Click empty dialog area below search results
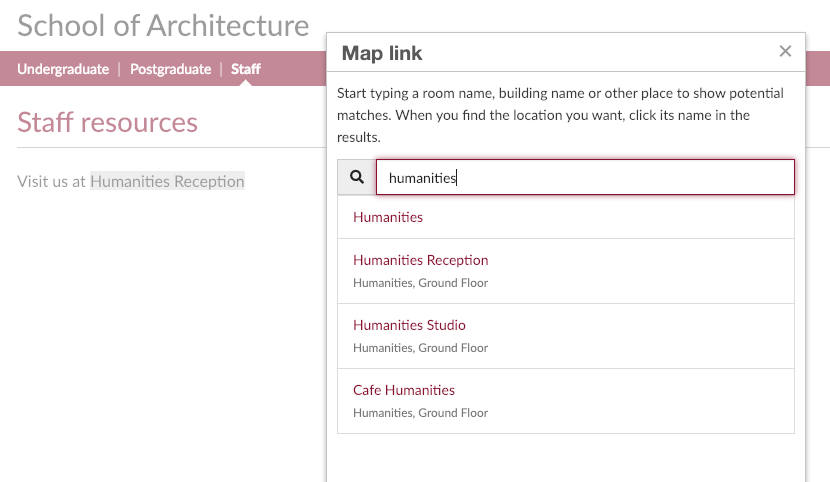This screenshot has width=830, height=482. pyautogui.click(x=565, y=458)
